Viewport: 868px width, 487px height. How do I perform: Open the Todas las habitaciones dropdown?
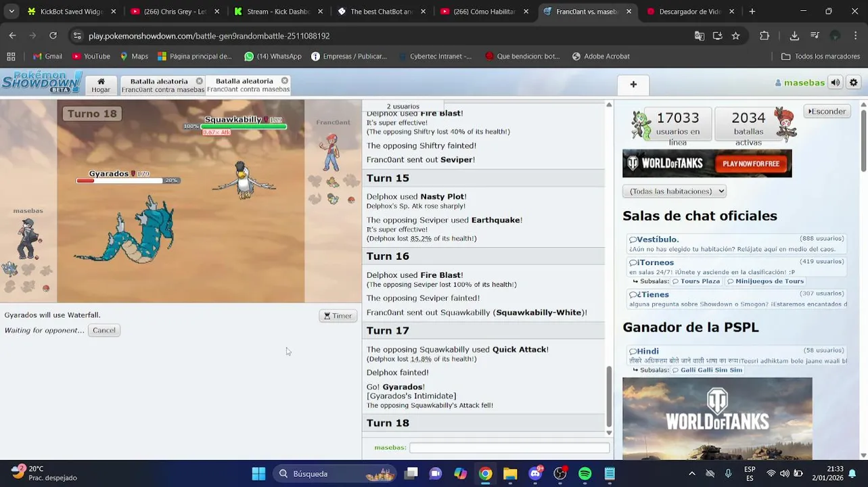click(674, 191)
